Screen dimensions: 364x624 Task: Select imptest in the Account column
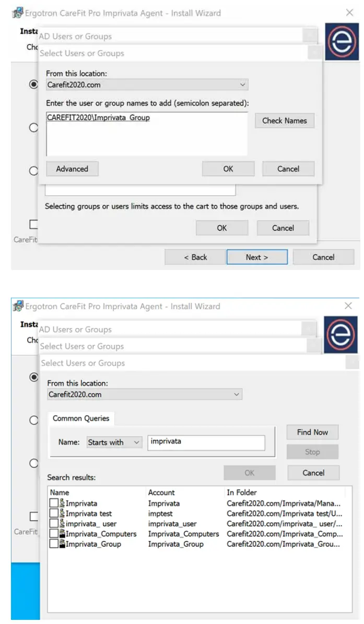pyautogui.click(x=160, y=514)
